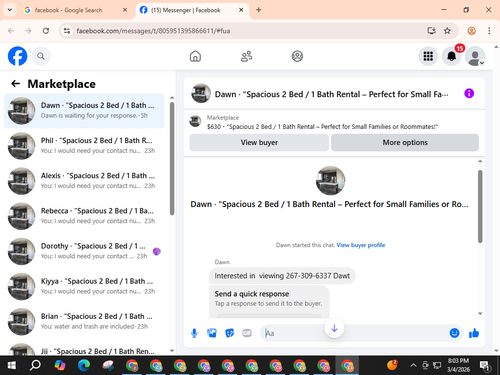This screenshot has height=375, width=500.
Task: Click the Marketplace listing title with $630 price
Action: point(322,127)
